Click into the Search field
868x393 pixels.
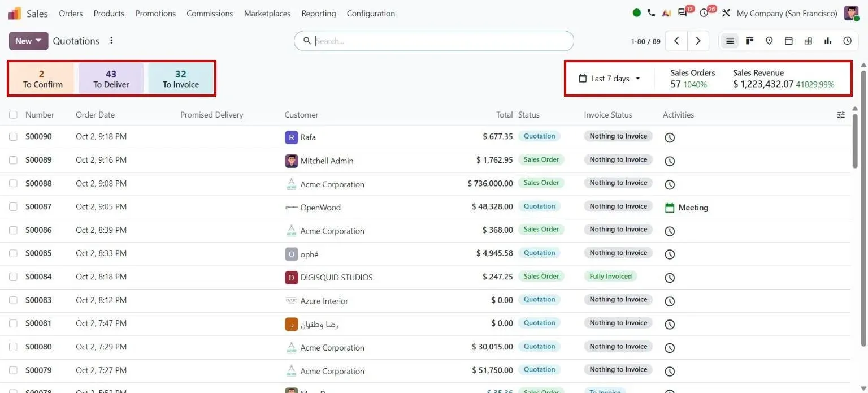[x=434, y=41]
